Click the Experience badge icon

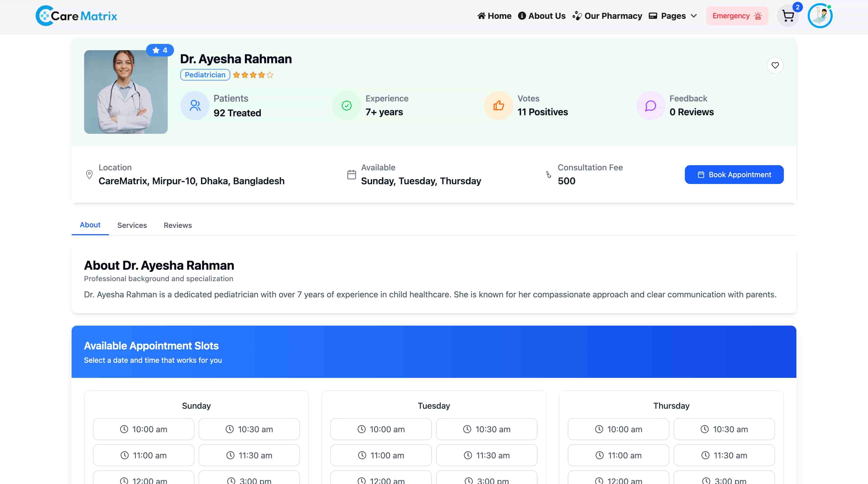[x=347, y=106]
